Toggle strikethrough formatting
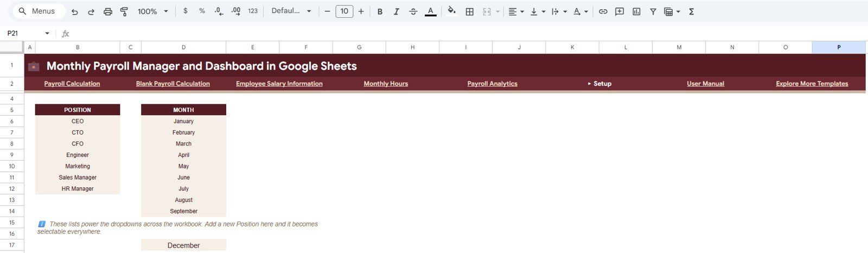The height and width of the screenshot is (253, 868). pyautogui.click(x=413, y=11)
